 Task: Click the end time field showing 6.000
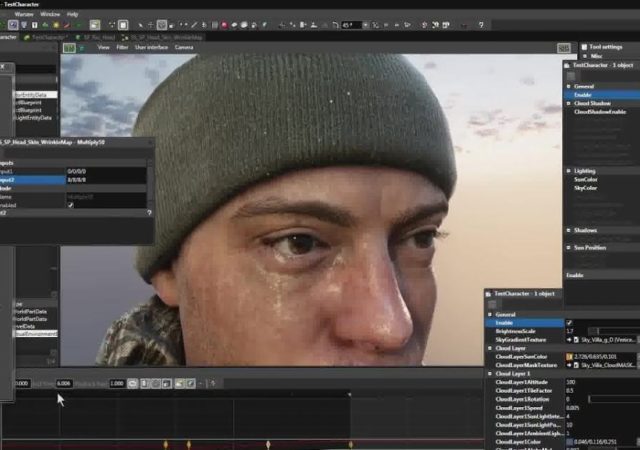tap(64, 383)
